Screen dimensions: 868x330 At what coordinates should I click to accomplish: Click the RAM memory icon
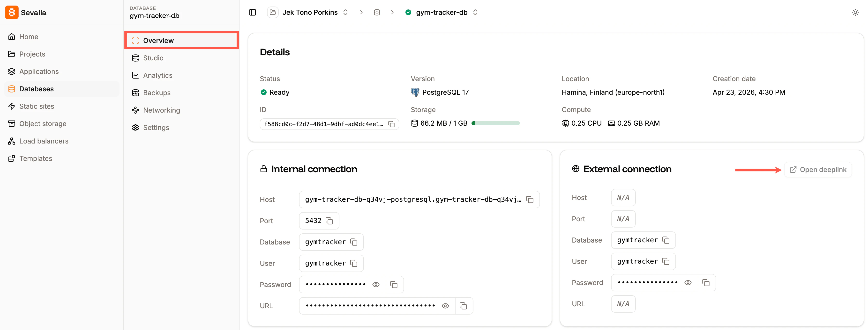point(611,123)
